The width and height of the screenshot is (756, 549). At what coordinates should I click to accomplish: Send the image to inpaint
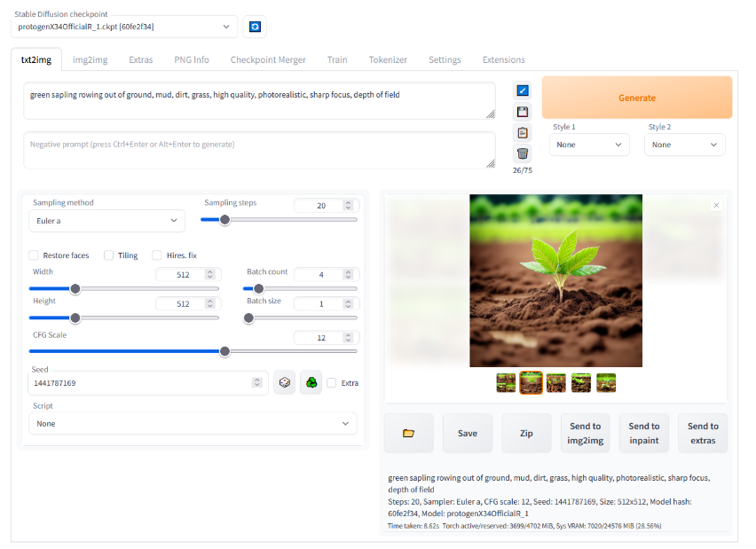(644, 433)
